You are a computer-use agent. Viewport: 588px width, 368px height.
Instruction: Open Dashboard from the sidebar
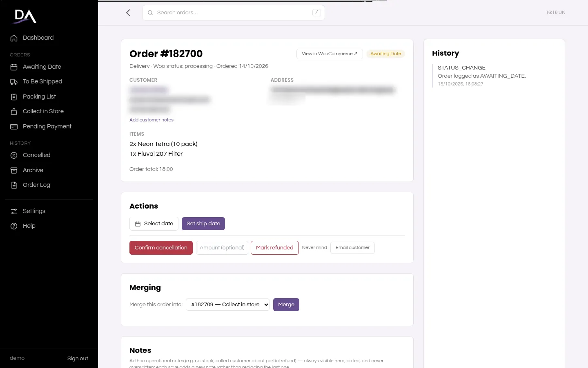49,38
